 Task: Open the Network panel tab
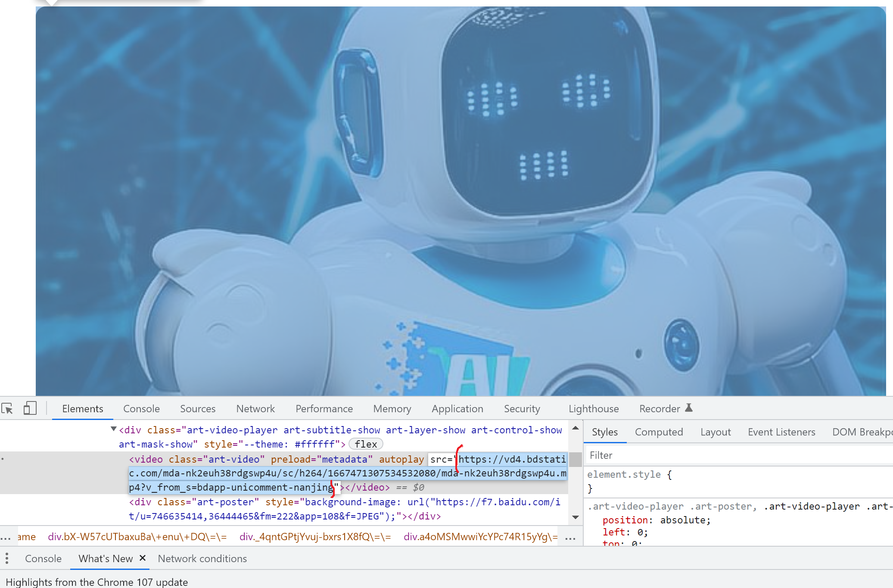(x=255, y=409)
